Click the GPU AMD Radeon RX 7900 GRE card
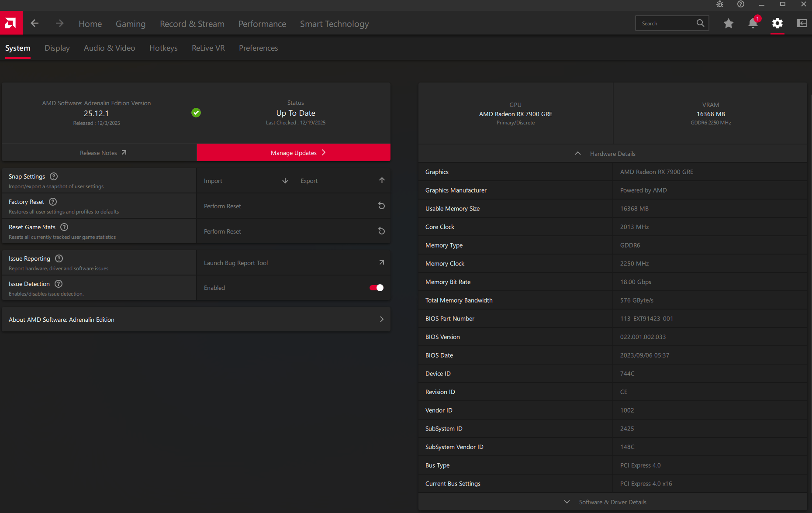Viewport: 812px width, 513px height. [x=515, y=114]
